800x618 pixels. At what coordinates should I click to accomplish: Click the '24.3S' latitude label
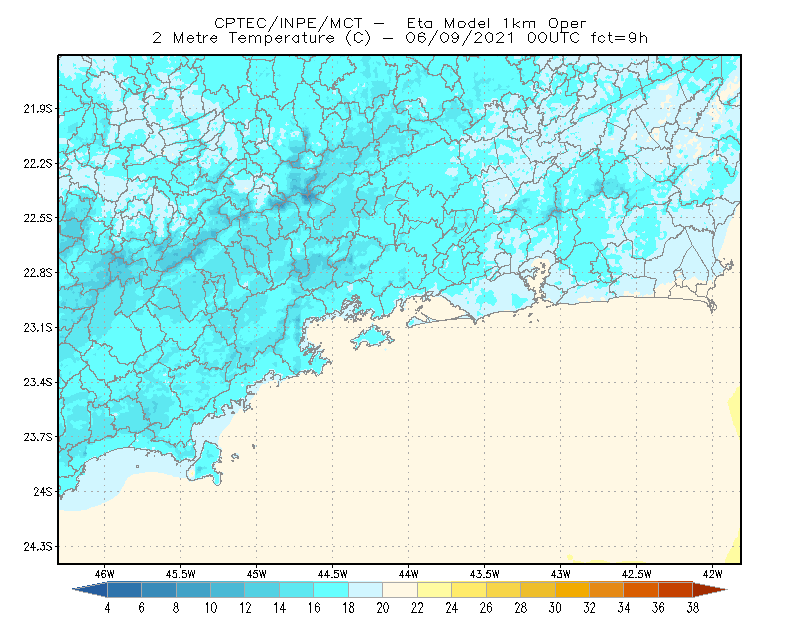[37, 547]
